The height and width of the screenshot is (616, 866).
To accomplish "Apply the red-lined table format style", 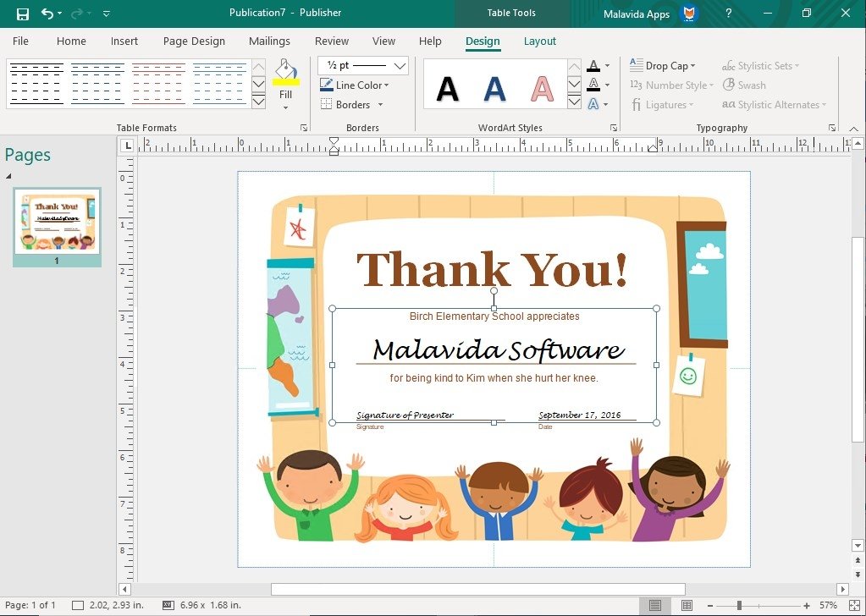I will [158, 84].
